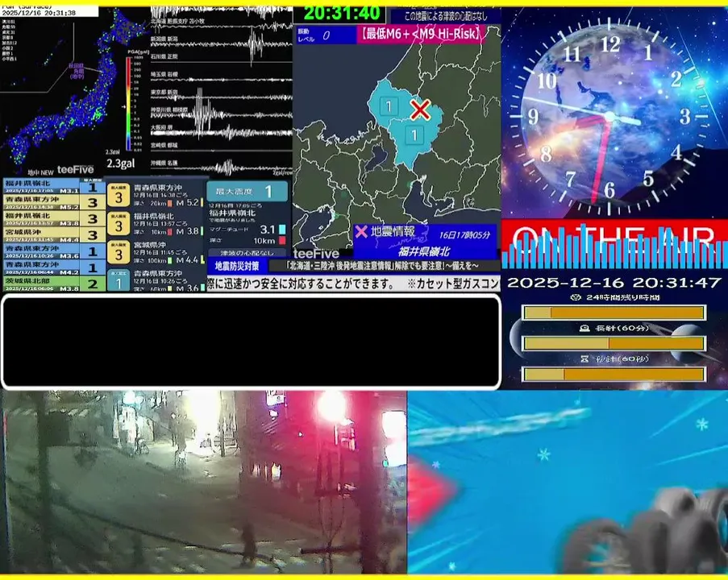The height and width of the screenshot is (580, 728).
Task: Click the Japan PGA station map
Action: coord(65,90)
